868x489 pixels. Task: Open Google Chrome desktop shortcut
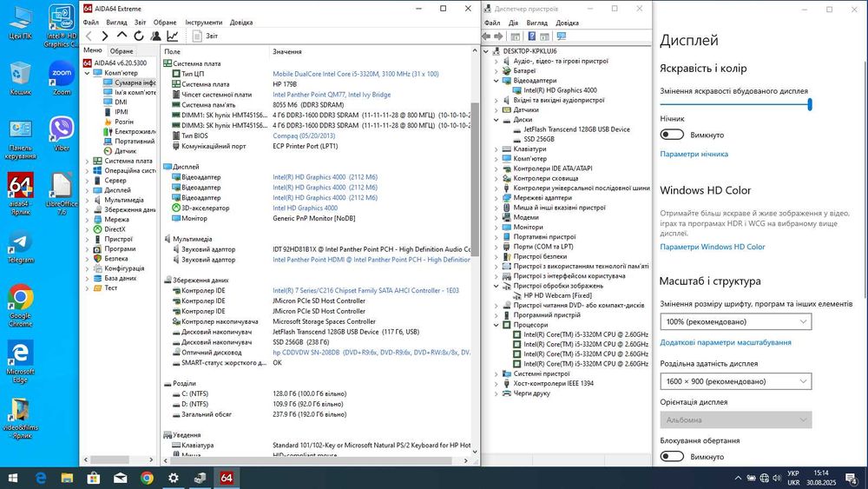[21, 306]
